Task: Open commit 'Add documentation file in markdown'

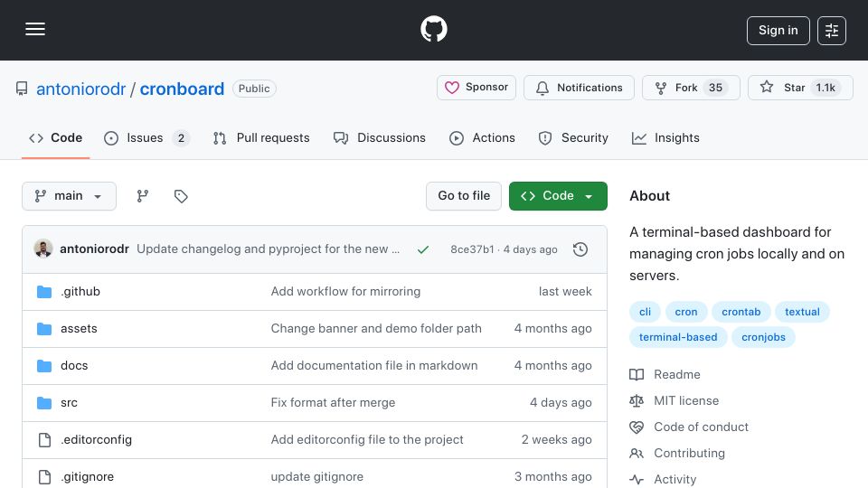Action: (374, 366)
